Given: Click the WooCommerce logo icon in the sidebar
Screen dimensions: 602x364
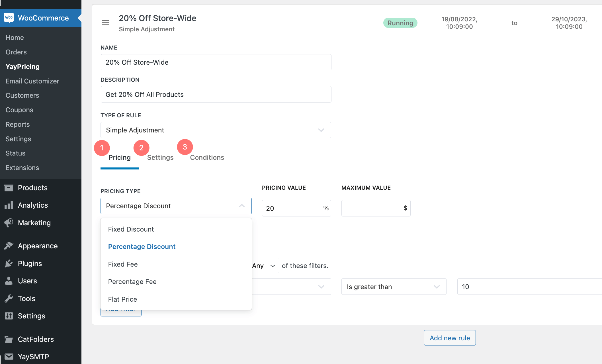Looking at the screenshot, I should 9,18.
